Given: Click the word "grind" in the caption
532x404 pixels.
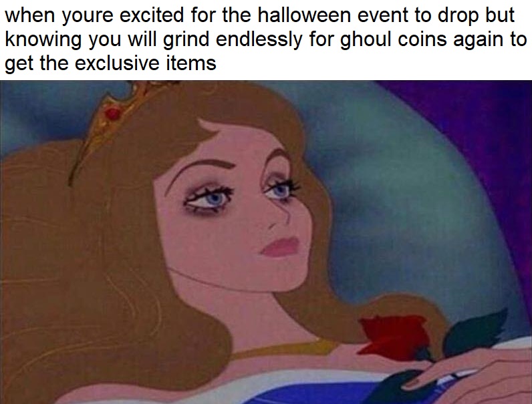Looking at the screenshot, I should (186, 40).
